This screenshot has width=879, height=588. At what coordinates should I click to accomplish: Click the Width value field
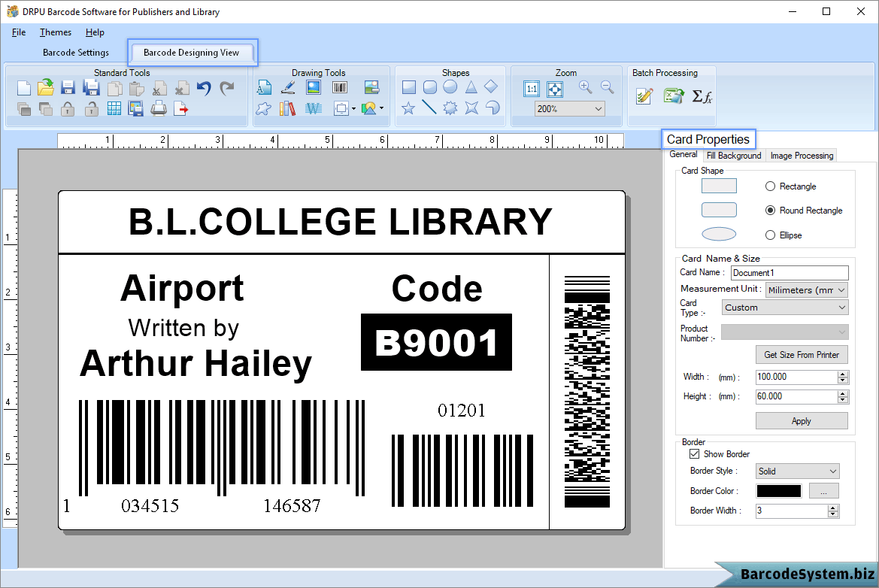pyautogui.click(x=796, y=377)
